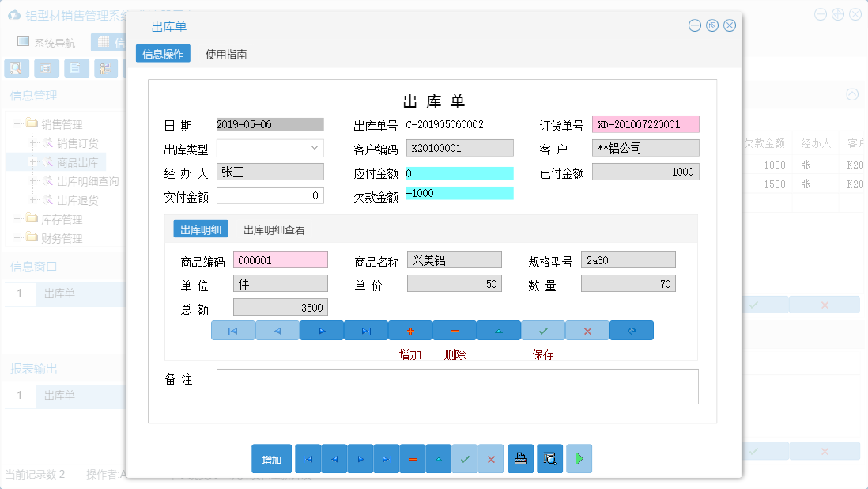Open the 出库类型 dropdown

314,148
